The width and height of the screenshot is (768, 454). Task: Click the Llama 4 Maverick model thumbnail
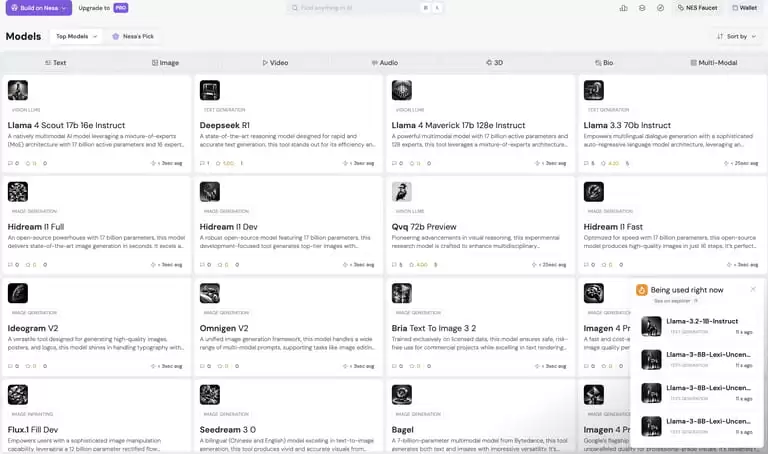click(x=402, y=90)
